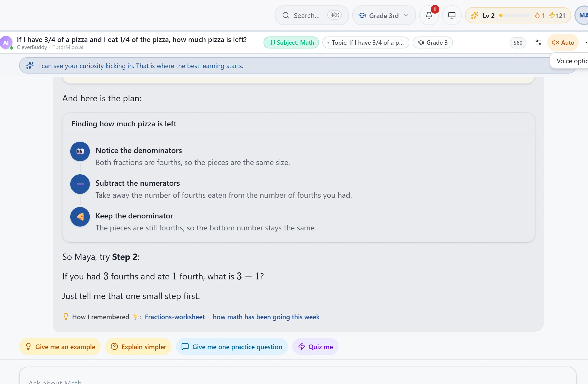Click the Topic tag chip
The height and width of the screenshot is (384, 588).
pos(366,43)
